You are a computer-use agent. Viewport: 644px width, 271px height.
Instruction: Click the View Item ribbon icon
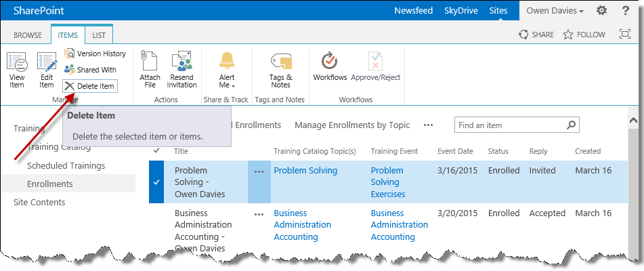(17, 70)
